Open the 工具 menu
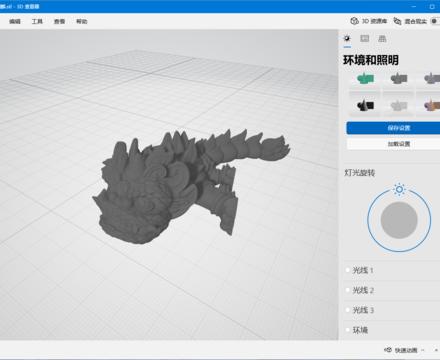Image resolution: width=440 pixels, height=360 pixels. click(37, 21)
